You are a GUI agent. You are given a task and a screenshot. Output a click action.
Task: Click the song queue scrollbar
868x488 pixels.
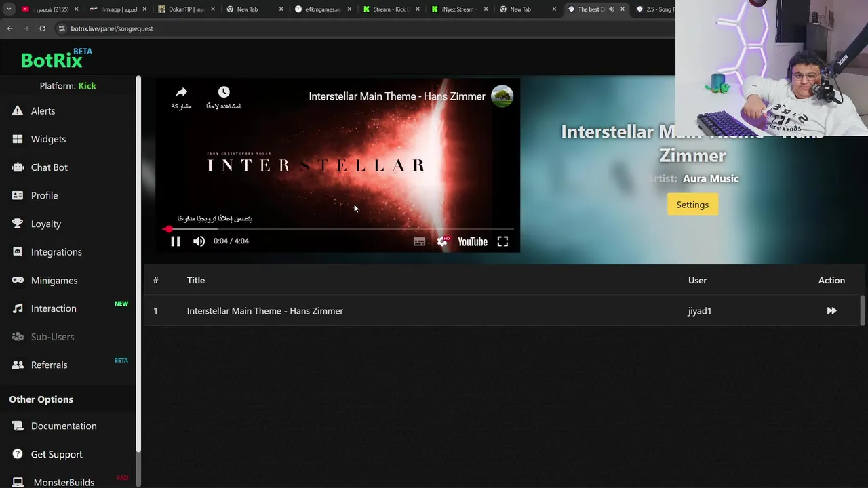coord(863,310)
